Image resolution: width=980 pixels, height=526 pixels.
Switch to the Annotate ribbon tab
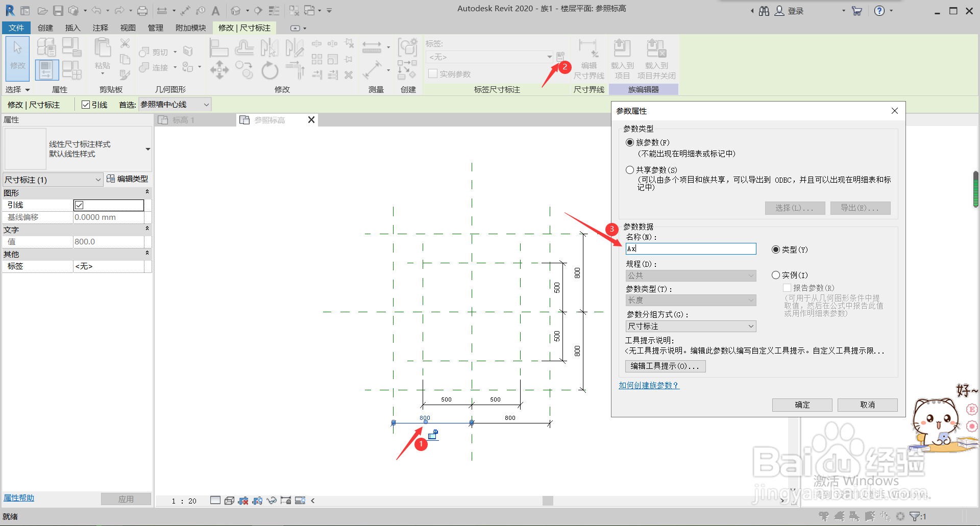pyautogui.click(x=100, y=28)
